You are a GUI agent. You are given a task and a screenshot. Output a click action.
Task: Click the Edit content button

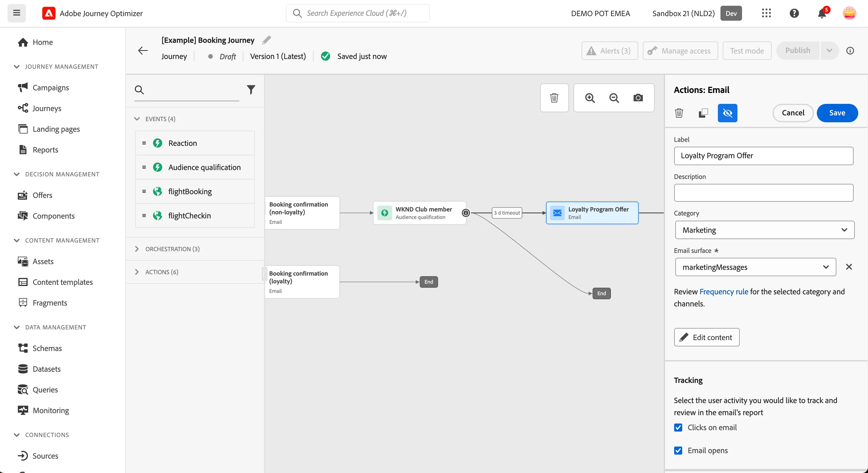(x=707, y=337)
